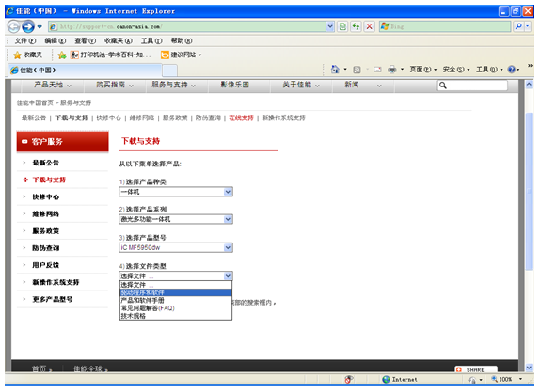541x392 pixels.
Task: Click the Home page icon
Action: pos(335,70)
